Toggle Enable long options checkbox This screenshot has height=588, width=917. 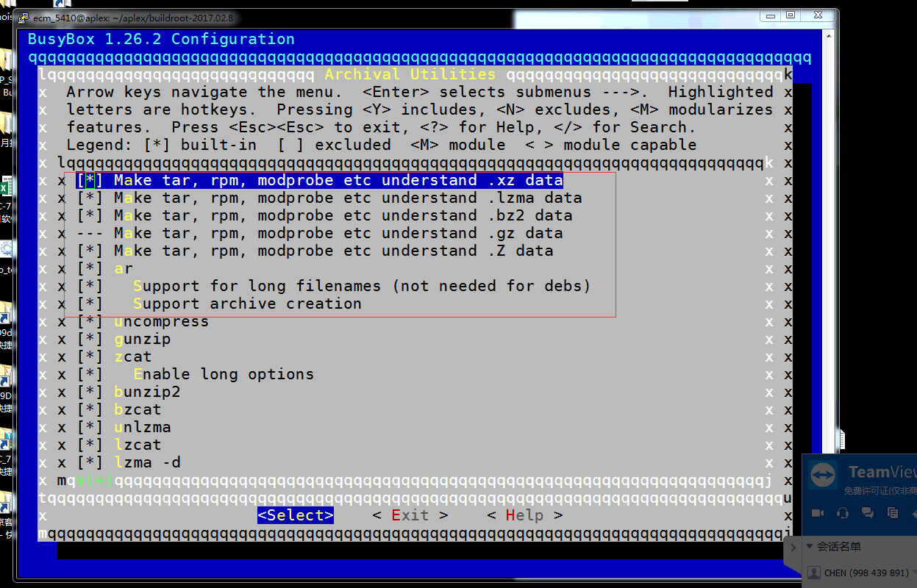coord(90,374)
